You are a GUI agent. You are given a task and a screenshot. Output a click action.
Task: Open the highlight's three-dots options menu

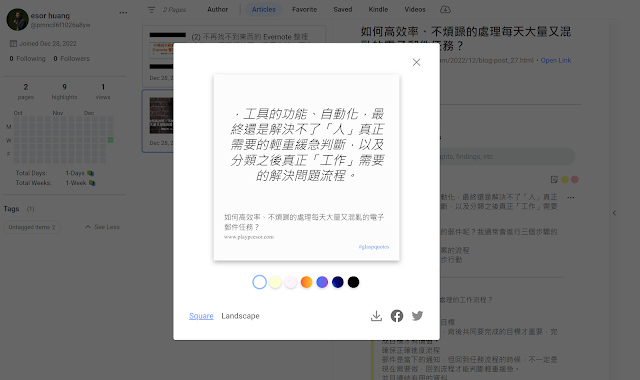point(571,198)
